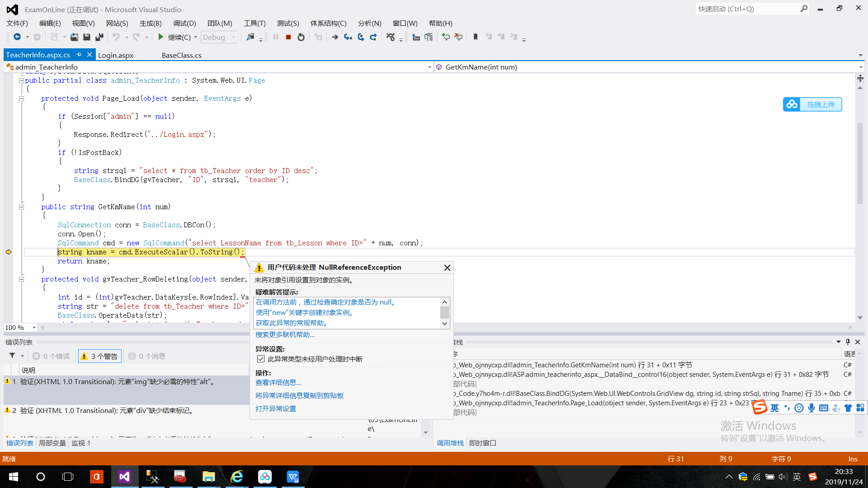Click '查看详细信息' exception details link
Screen dimensions: 868x488
[278, 382]
